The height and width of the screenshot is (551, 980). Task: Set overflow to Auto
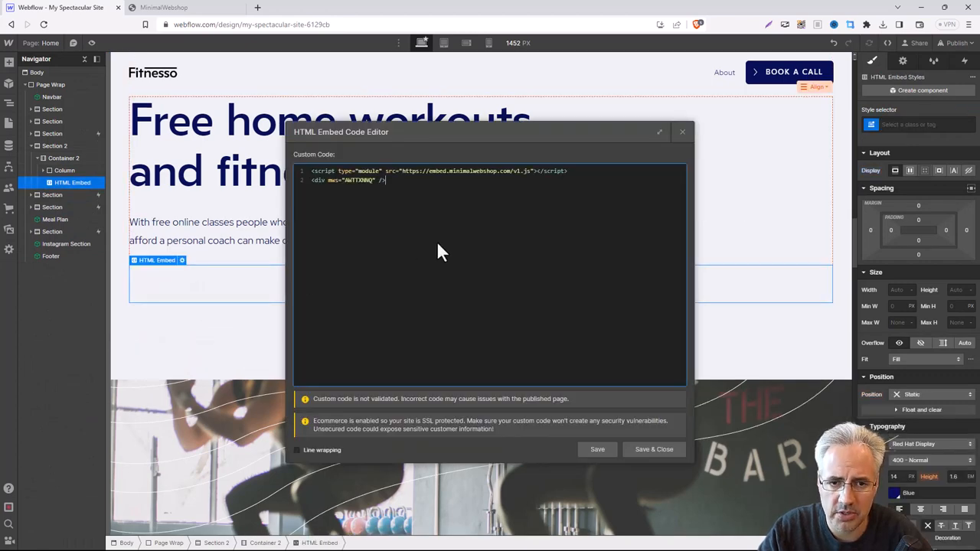coord(965,343)
